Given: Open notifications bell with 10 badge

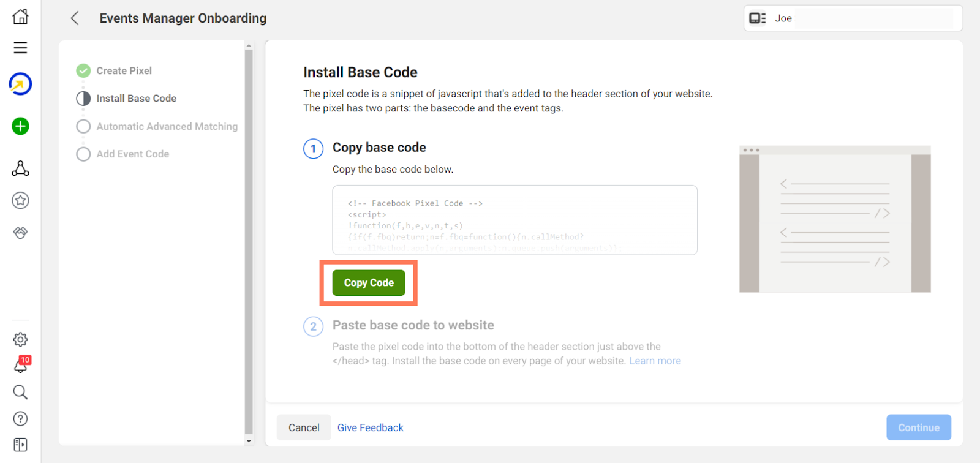Looking at the screenshot, I should click(x=20, y=366).
